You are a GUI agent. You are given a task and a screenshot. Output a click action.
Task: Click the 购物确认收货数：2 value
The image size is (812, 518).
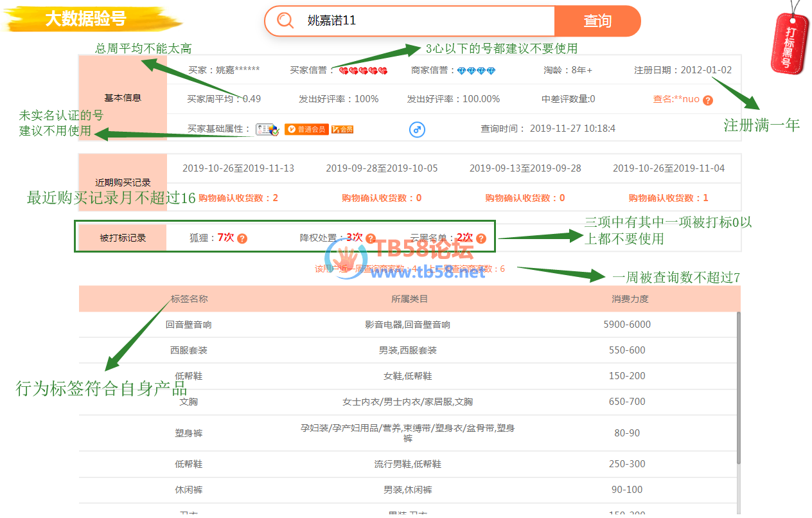pos(238,198)
